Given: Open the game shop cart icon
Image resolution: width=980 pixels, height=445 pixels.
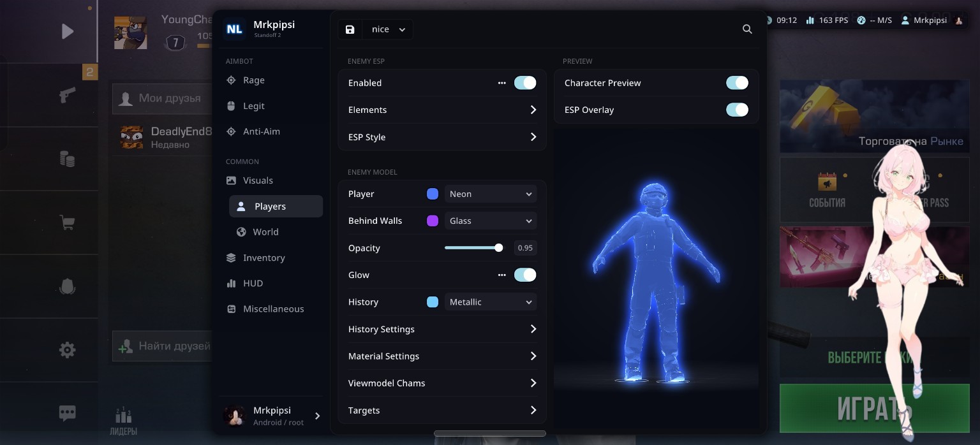Looking at the screenshot, I should (68, 222).
